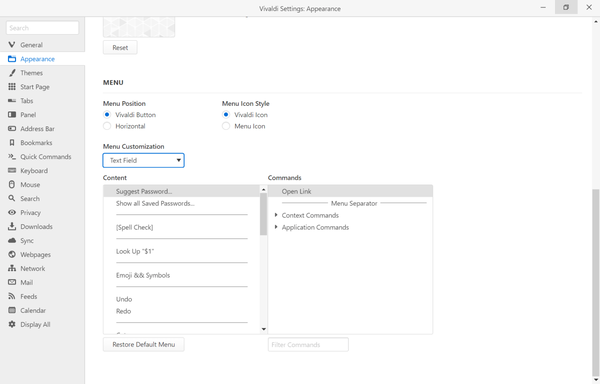Click the Mouse icon in the sidebar
The height and width of the screenshot is (384, 600).
tap(12, 184)
